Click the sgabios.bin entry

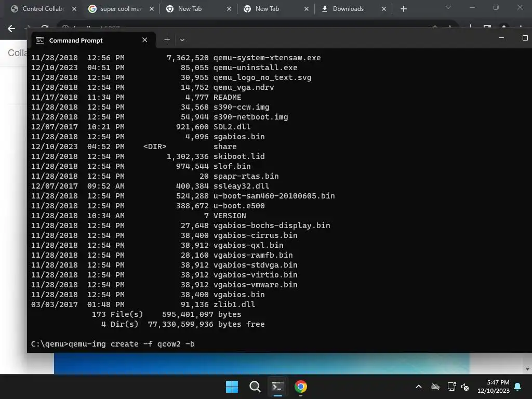pyautogui.click(x=239, y=137)
